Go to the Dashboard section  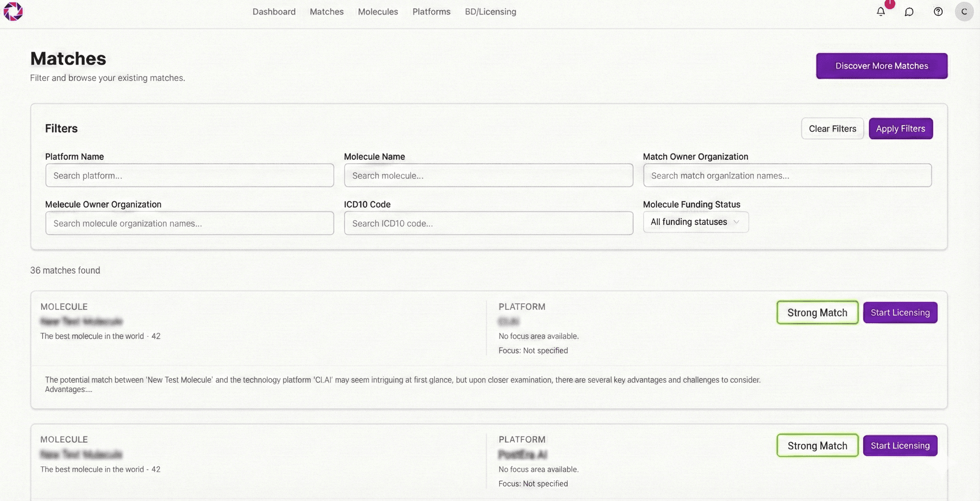point(274,11)
